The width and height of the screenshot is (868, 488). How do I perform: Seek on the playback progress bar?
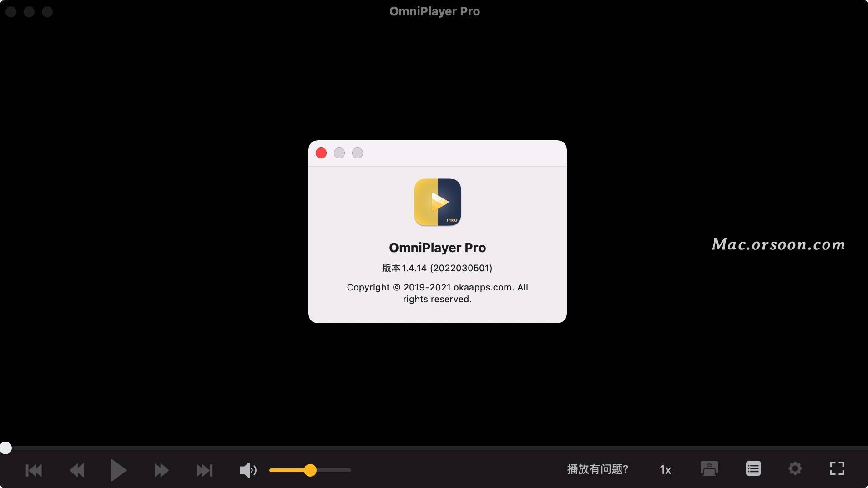coord(434,448)
